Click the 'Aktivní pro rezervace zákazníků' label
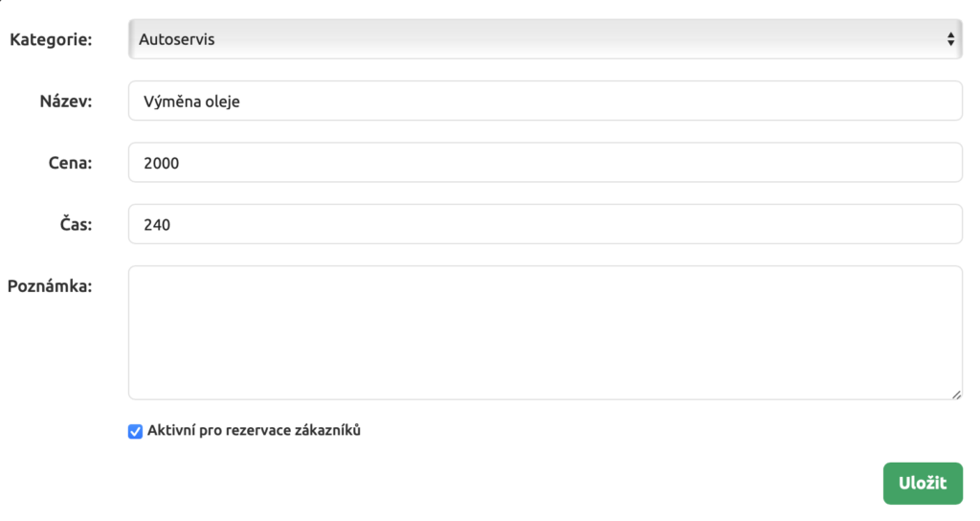The height and width of the screenshot is (521, 980). 254,431
